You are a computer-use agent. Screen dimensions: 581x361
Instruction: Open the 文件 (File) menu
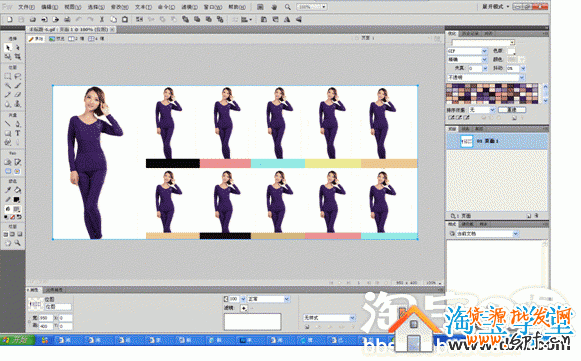pos(26,7)
